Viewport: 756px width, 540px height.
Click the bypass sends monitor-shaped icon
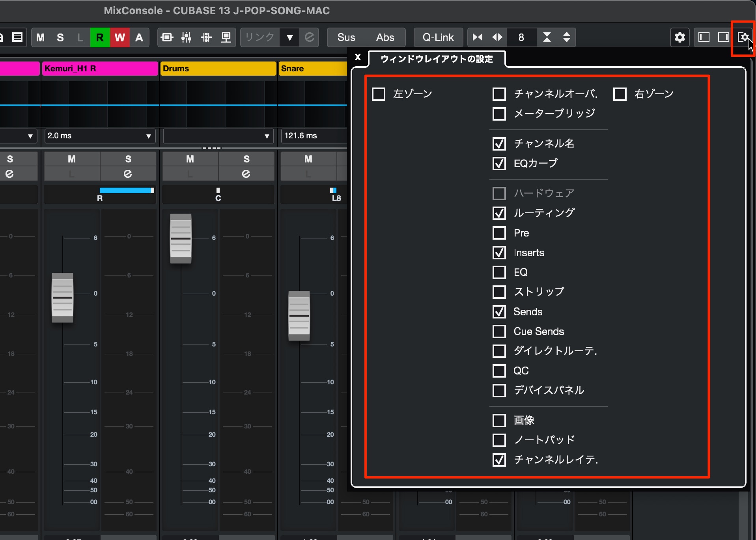(x=226, y=37)
